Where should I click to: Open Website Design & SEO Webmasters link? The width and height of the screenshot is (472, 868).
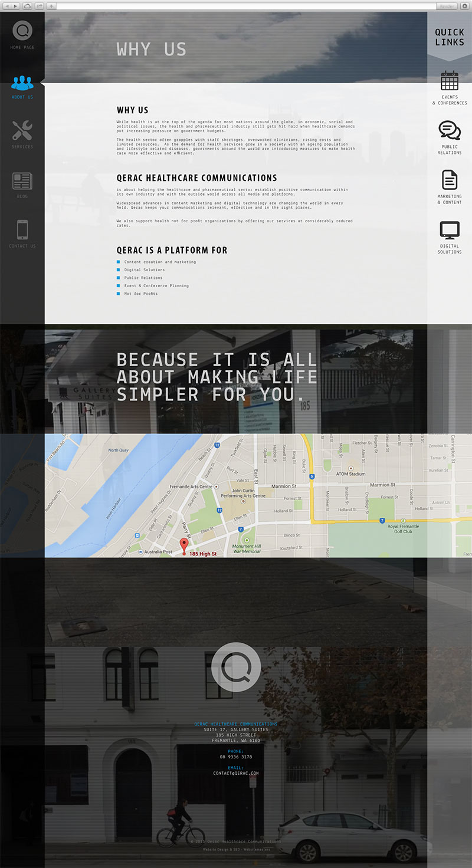coord(236,850)
